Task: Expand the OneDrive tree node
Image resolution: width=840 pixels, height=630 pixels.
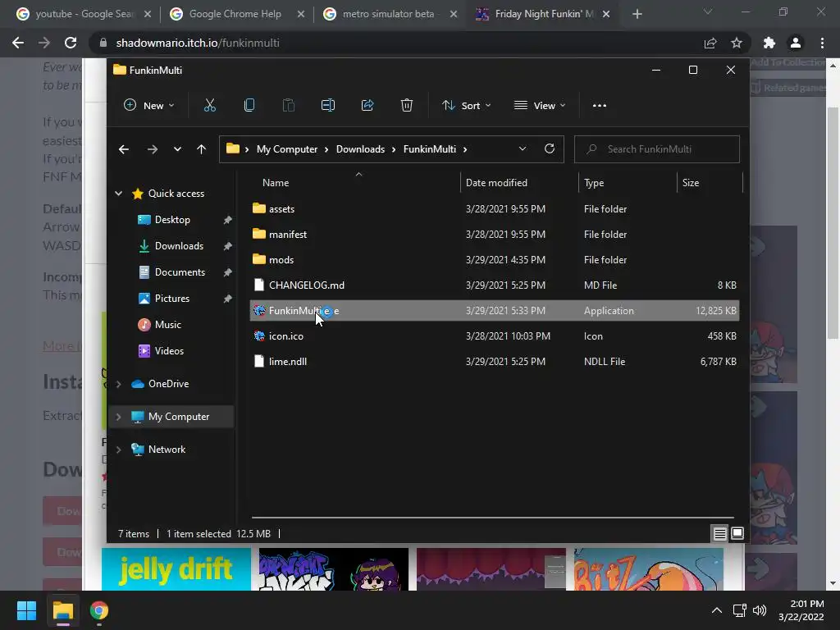Action: pos(118,384)
